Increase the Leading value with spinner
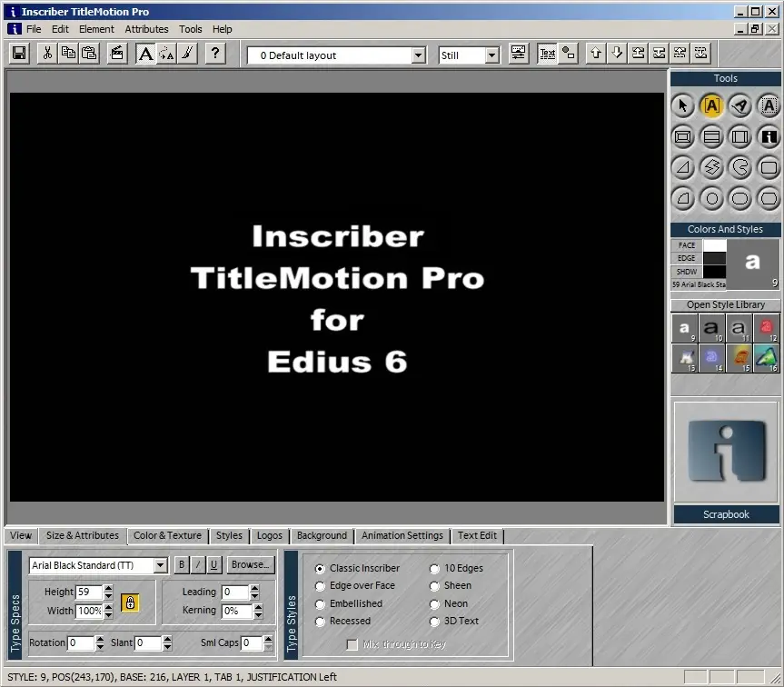The height and width of the screenshot is (687, 784). (x=254, y=589)
